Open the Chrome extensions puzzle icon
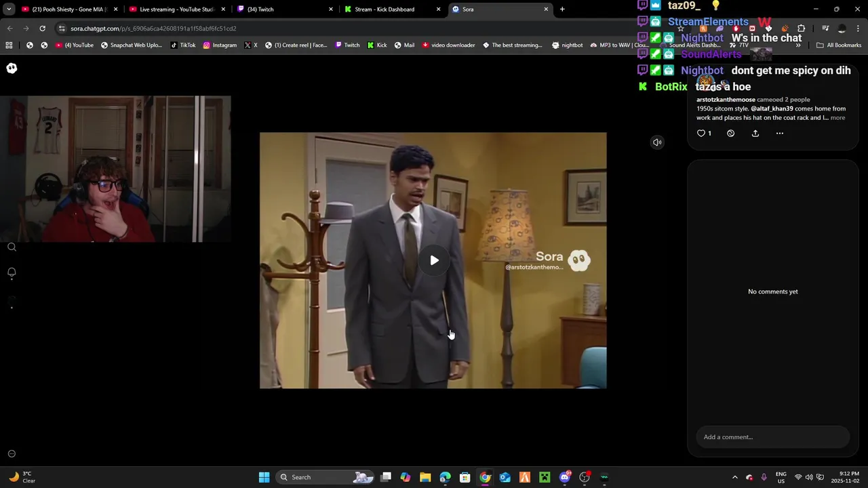 pos(801,28)
